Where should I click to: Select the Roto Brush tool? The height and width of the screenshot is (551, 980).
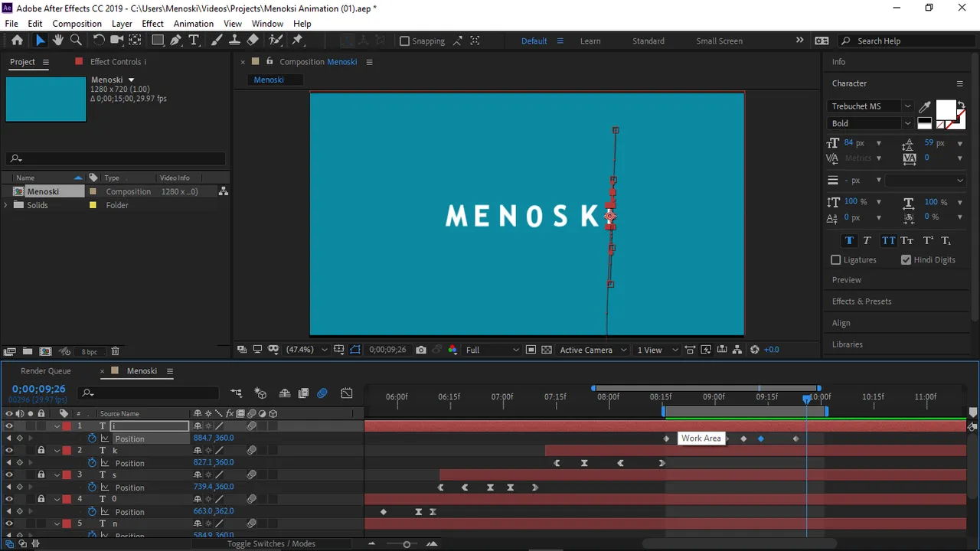point(276,41)
